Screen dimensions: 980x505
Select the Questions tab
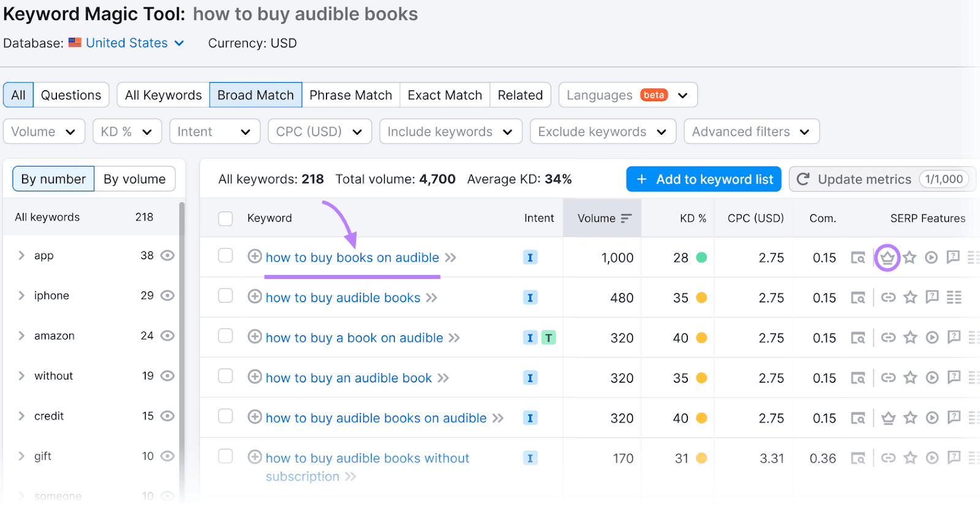click(x=71, y=95)
